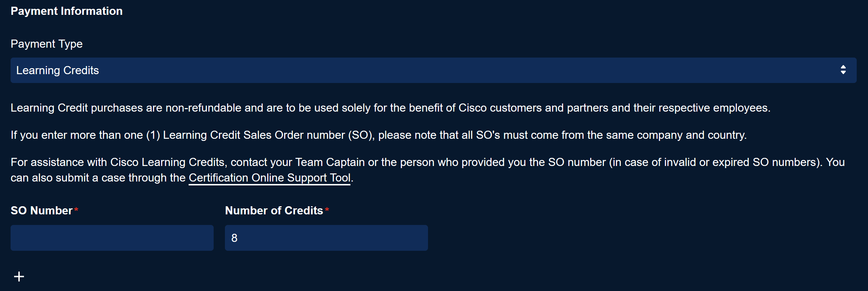Focus the SO Number input field
This screenshot has height=291, width=868.
pyautogui.click(x=112, y=238)
